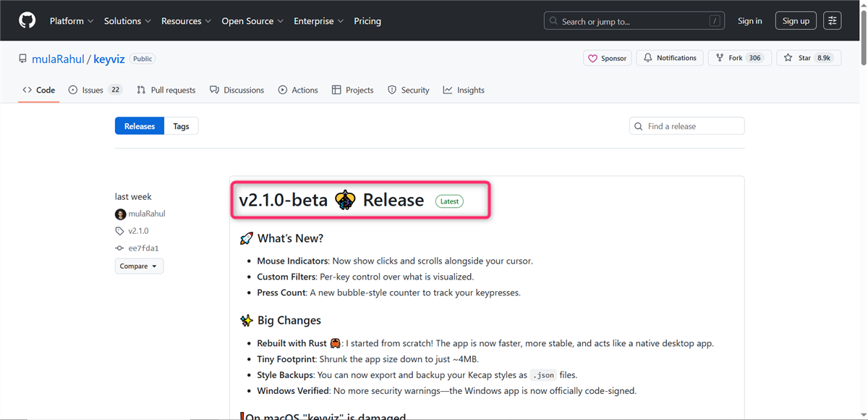The width and height of the screenshot is (868, 420).
Task: Click the Notifications bell button
Action: [670, 58]
